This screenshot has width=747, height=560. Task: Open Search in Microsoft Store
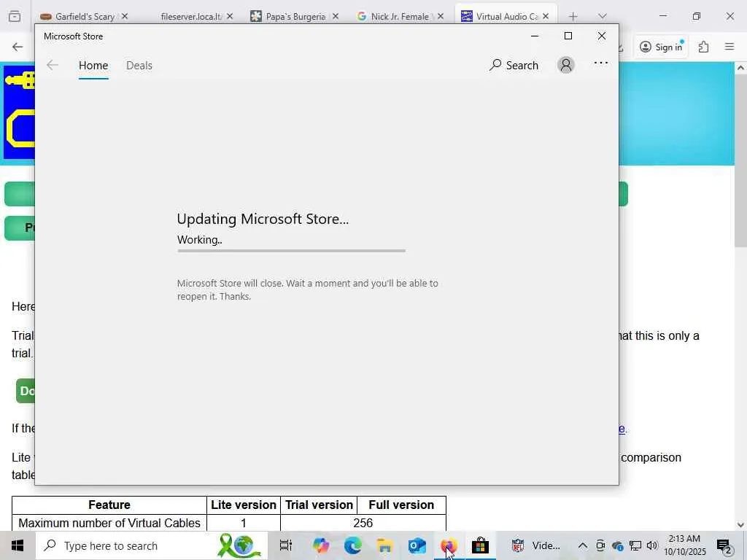(x=514, y=65)
